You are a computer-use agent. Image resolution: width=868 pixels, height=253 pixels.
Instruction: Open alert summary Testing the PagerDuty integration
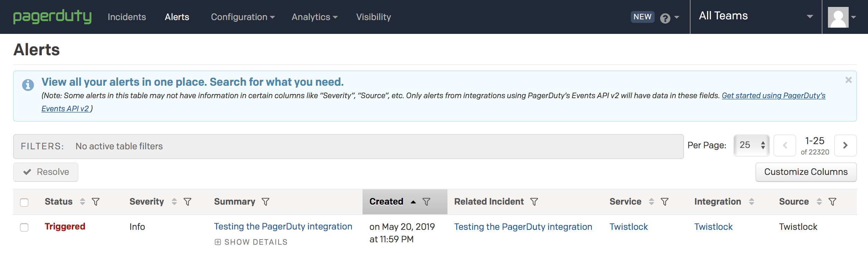point(283,226)
